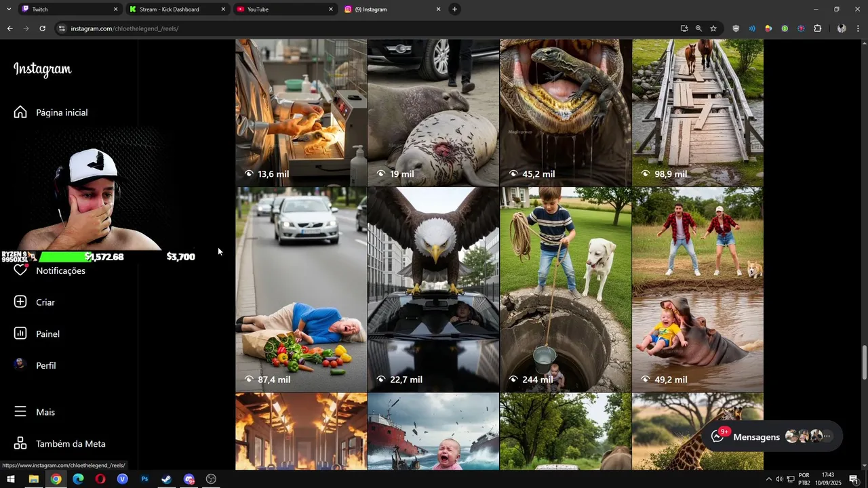Open reel with 13,6 mil views
868x488 pixels.
(x=301, y=113)
